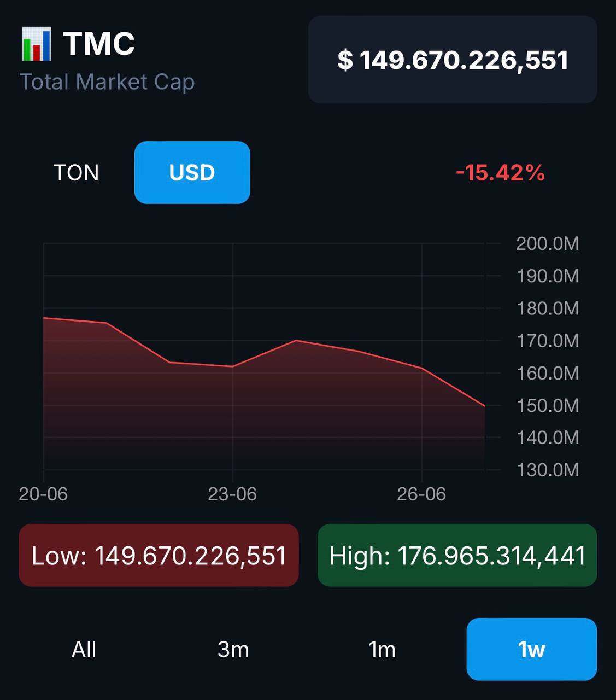Select the 1m time range
616x700 pixels.
[382, 650]
